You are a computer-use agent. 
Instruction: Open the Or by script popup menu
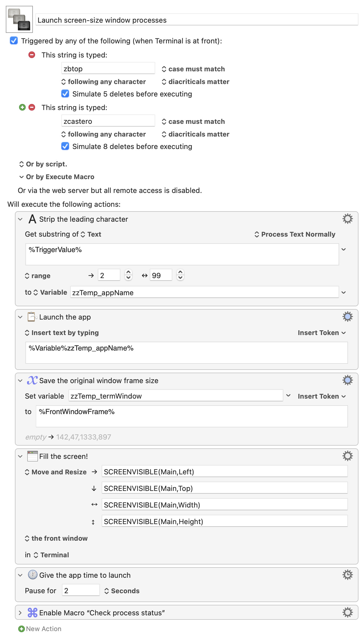(x=43, y=164)
